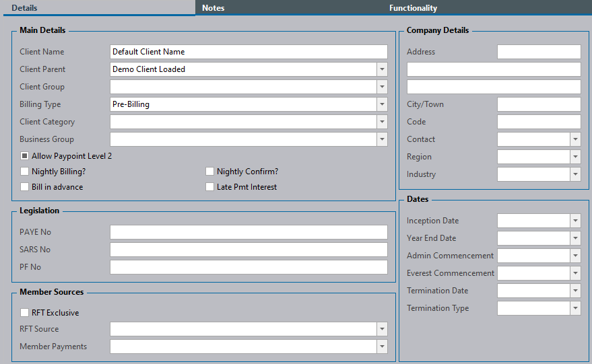Expand the Region dropdown
The height and width of the screenshot is (364, 592).
point(575,157)
